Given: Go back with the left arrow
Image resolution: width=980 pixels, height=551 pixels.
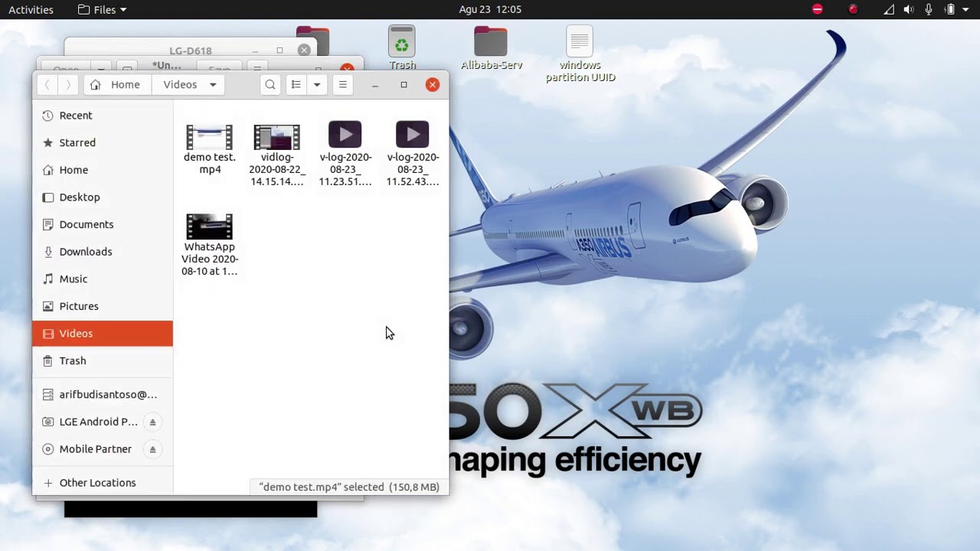Looking at the screenshot, I should click(x=47, y=85).
